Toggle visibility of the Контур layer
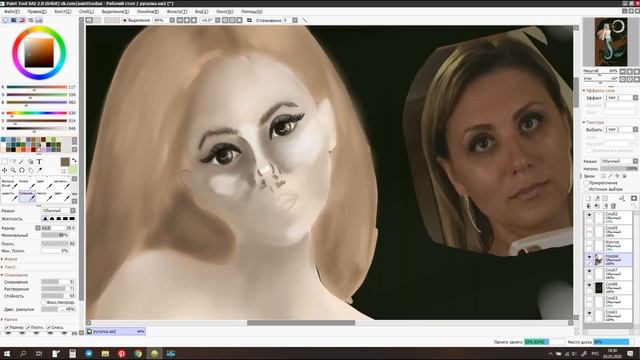The height and width of the screenshot is (360, 640). click(589, 244)
